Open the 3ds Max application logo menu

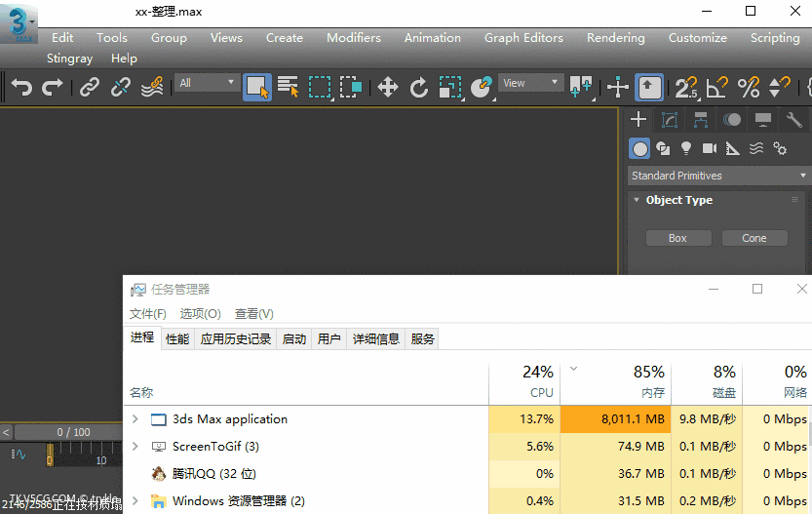tap(19, 22)
